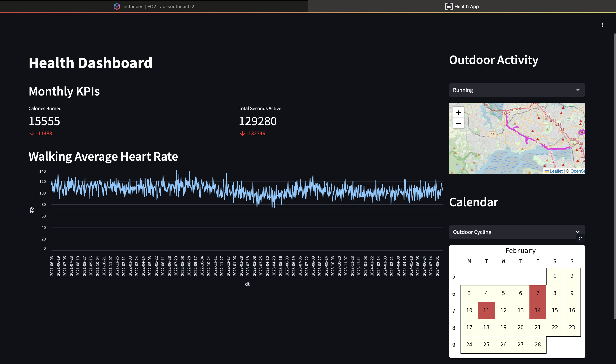Image resolution: width=616 pixels, height=364 pixels.
Task: Click February 28 on the calendar
Action: pyautogui.click(x=537, y=345)
